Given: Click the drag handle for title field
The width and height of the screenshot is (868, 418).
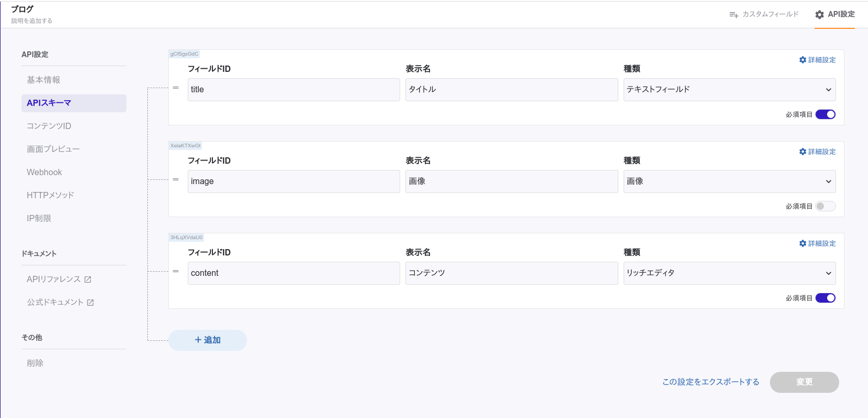Looking at the screenshot, I should click(176, 88).
